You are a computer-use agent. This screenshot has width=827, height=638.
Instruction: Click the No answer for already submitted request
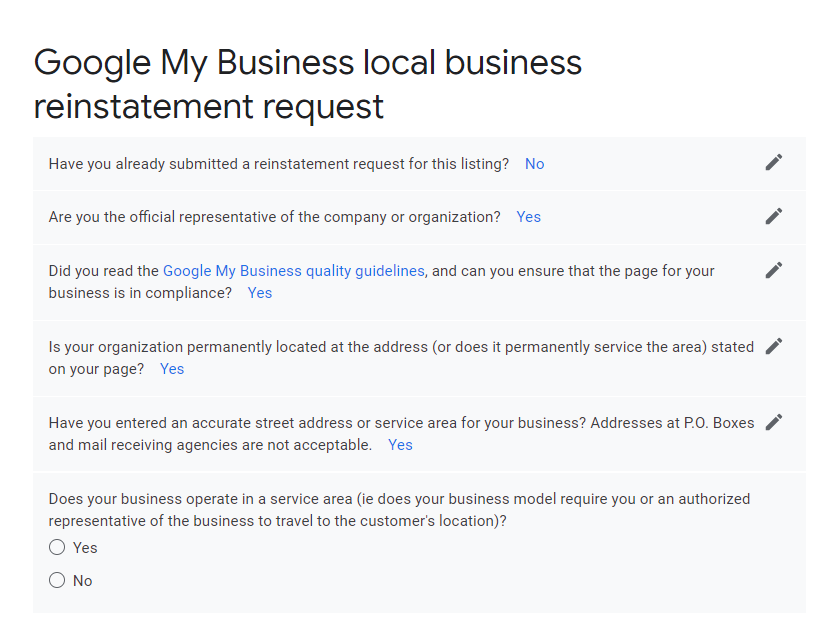(x=534, y=163)
